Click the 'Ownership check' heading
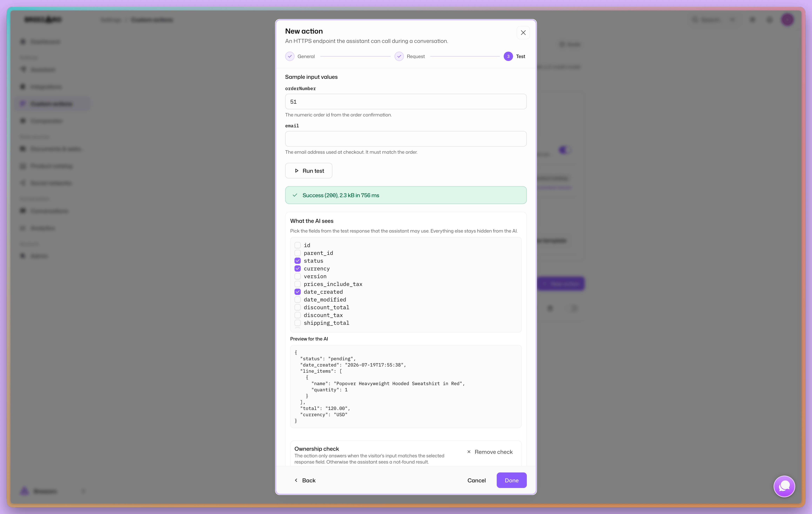Screen dimensions: 812x514 pos(317,449)
